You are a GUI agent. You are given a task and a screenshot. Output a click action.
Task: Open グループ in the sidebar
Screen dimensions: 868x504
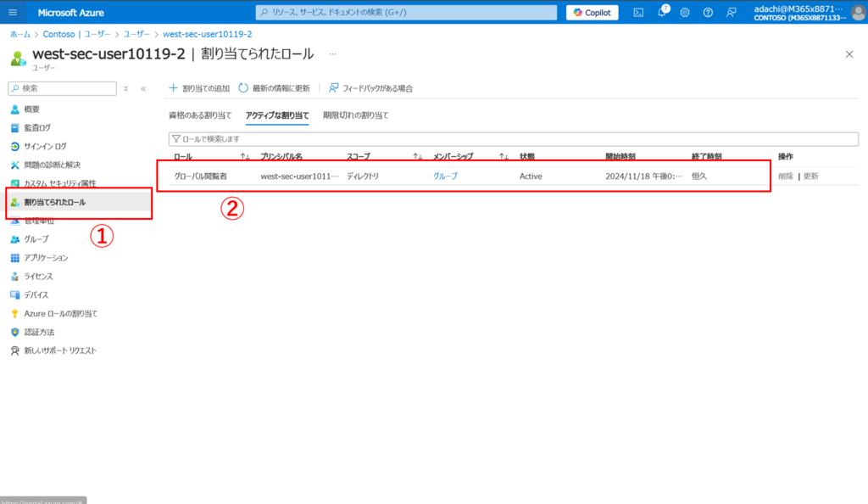pos(36,239)
